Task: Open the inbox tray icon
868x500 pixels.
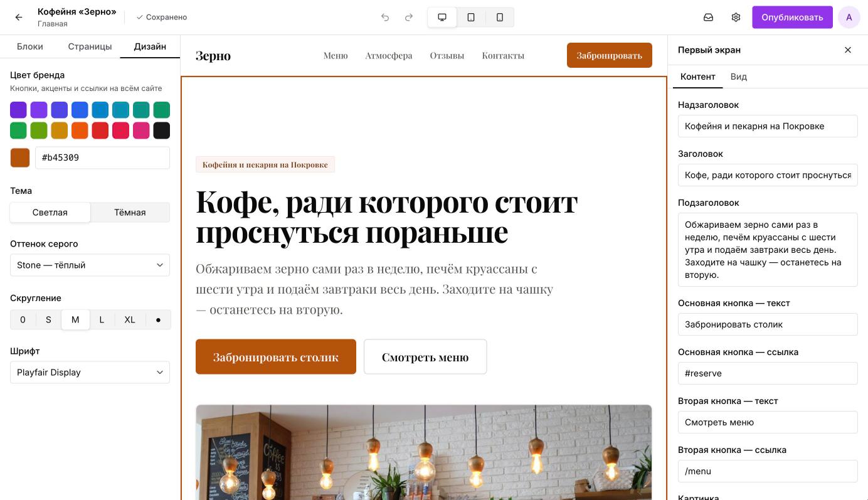Action: click(x=708, y=18)
